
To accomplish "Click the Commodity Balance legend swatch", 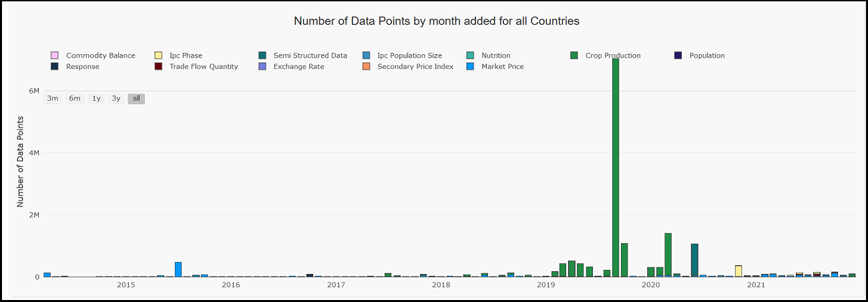I will (x=55, y=55).
